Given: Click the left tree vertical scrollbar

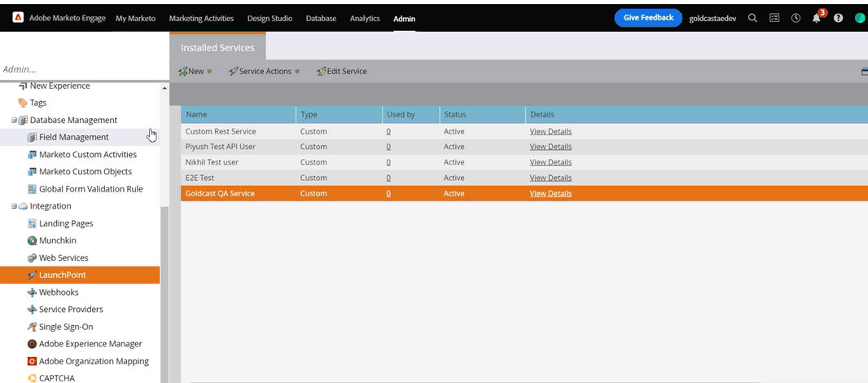Looking at the screenshot, I should (x=164, y=293).
